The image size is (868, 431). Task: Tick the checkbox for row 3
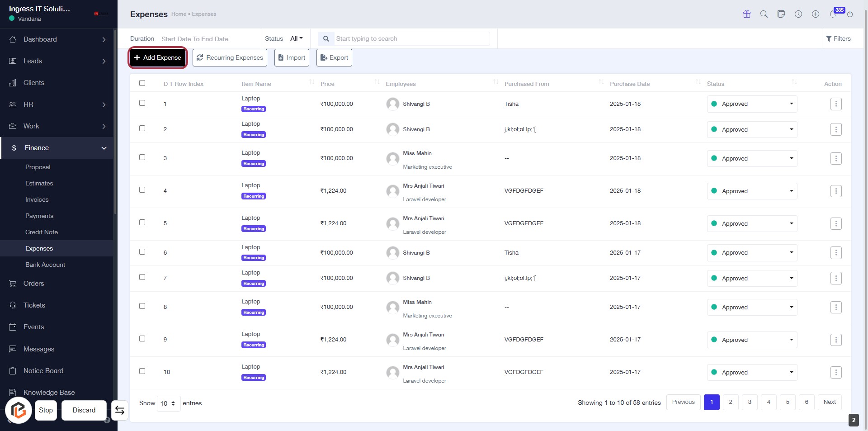(x=142, y=157)
